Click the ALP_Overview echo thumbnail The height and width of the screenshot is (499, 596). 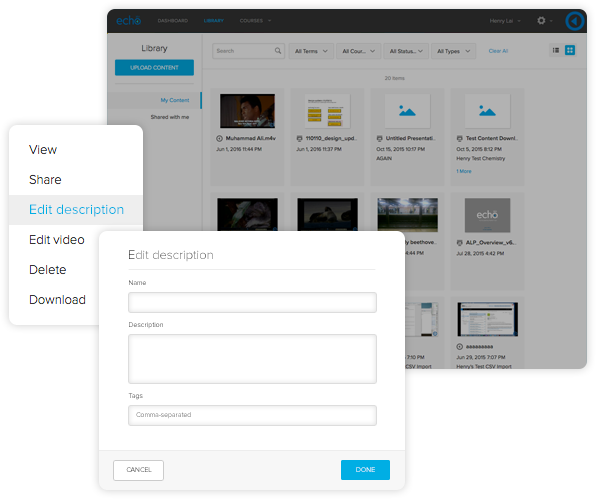tap(487, 215)
